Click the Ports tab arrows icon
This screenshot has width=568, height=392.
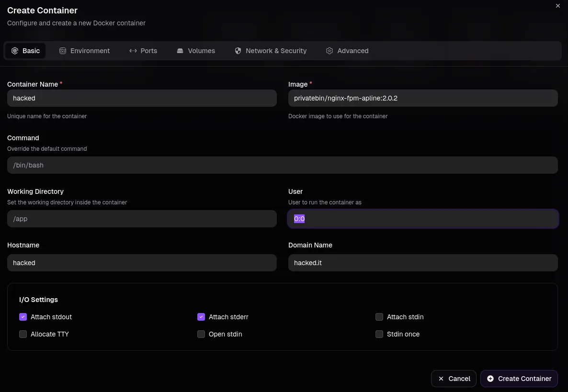pos(133,51)
